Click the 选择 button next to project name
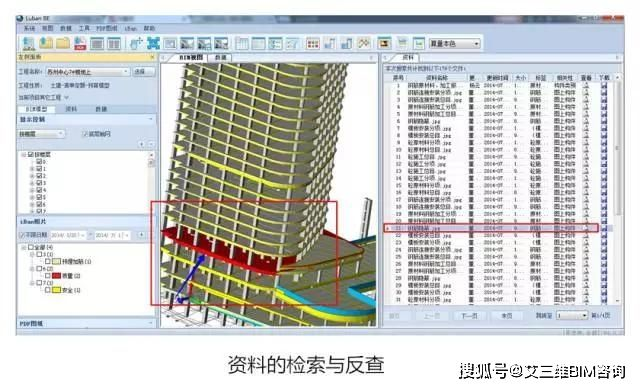Viewport: 640px width, 388px height. 144,72
